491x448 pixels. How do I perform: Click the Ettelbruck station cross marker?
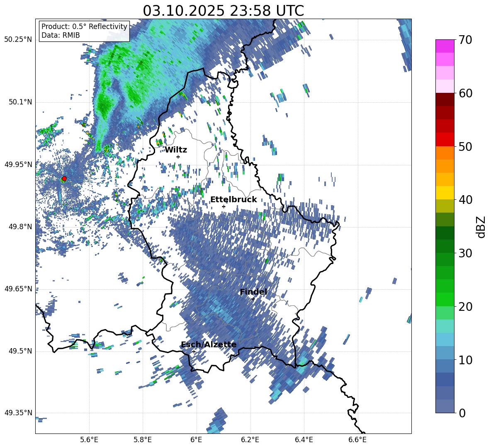pos(224,206)
